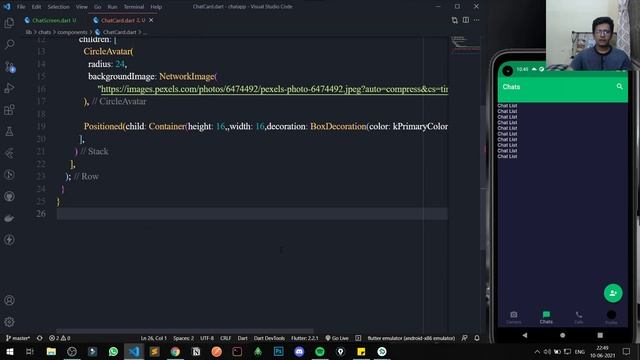The height and width of the screenshot is (360, 640).
Task: Tap the Android home navigation button
Action: click(x=562, y=335)
